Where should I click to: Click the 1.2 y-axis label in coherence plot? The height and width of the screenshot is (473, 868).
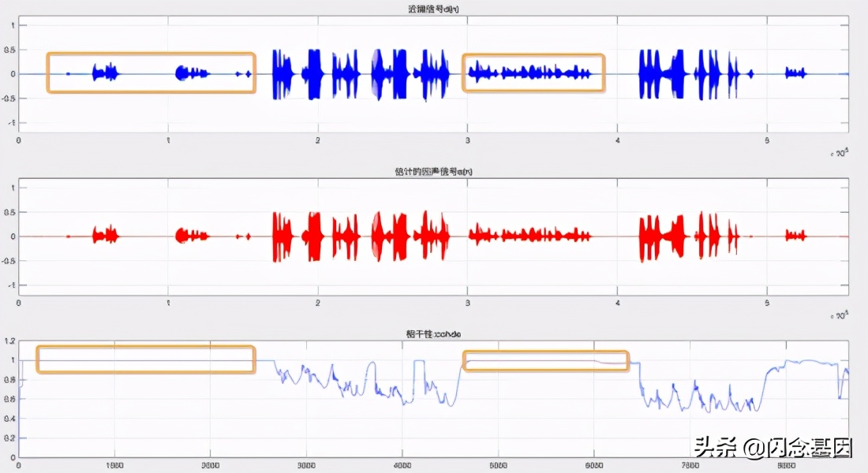click(x=9, y=341)
